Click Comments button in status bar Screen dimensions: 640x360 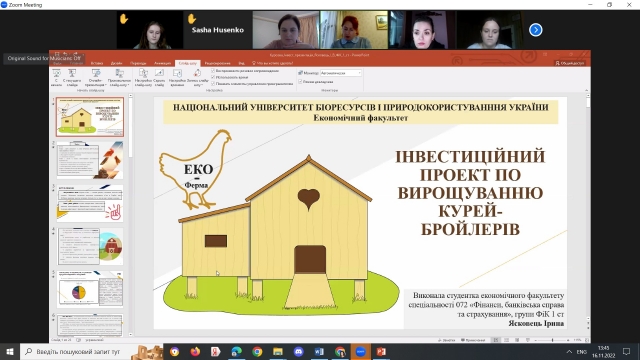point(473,340)
